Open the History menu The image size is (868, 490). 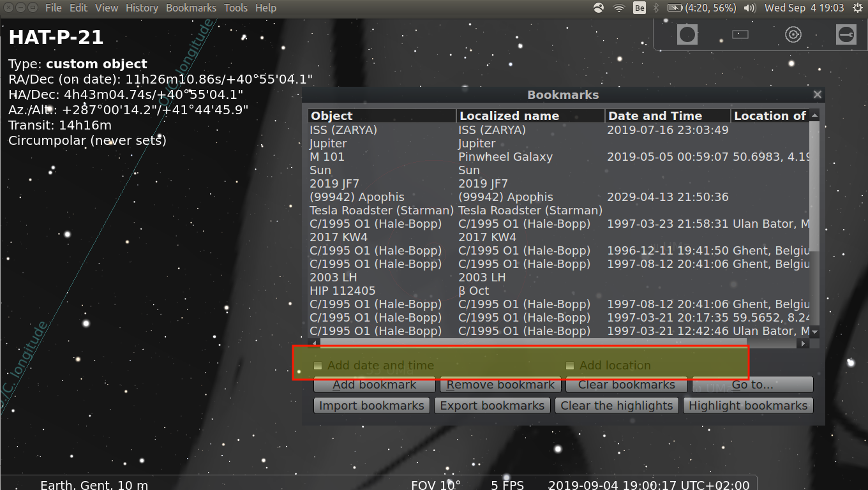click(142, 8)
